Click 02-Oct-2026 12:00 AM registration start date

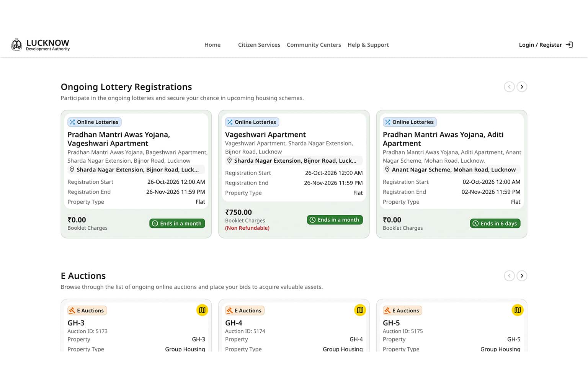(492, 182)
